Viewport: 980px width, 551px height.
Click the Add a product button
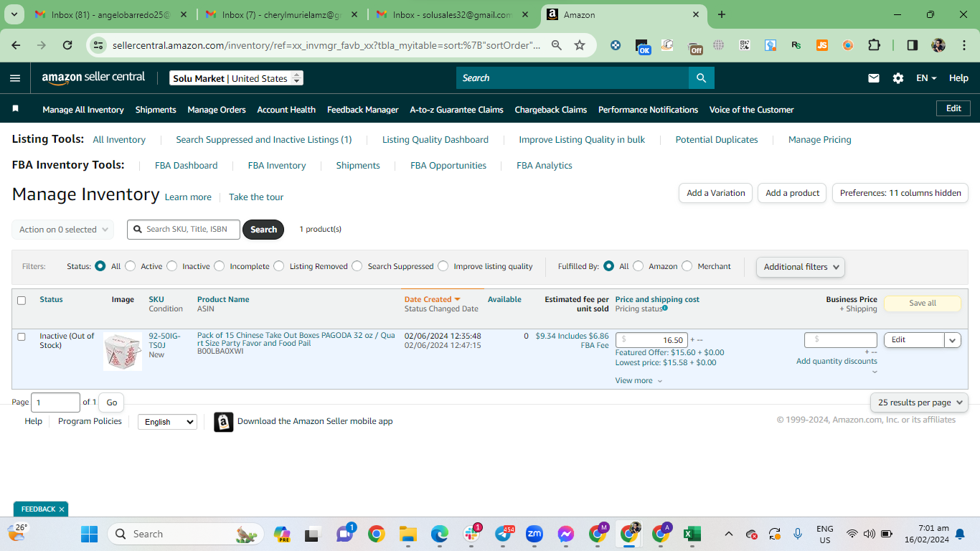pos(792,193)
